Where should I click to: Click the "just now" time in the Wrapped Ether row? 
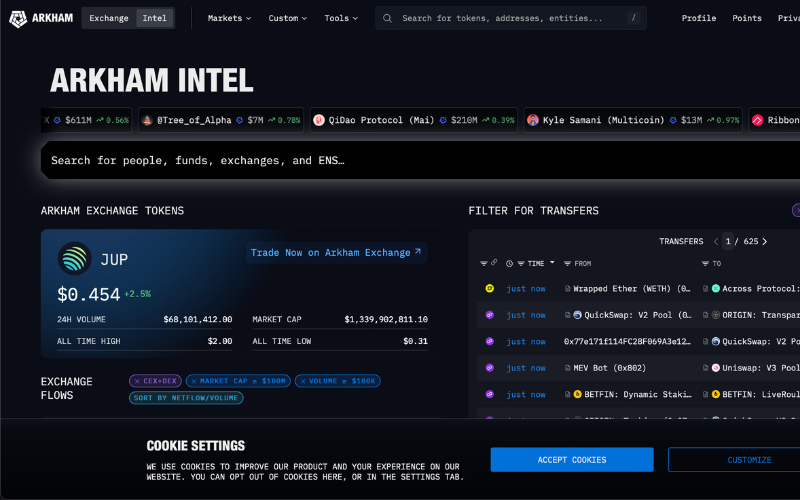tap(526, 289)
